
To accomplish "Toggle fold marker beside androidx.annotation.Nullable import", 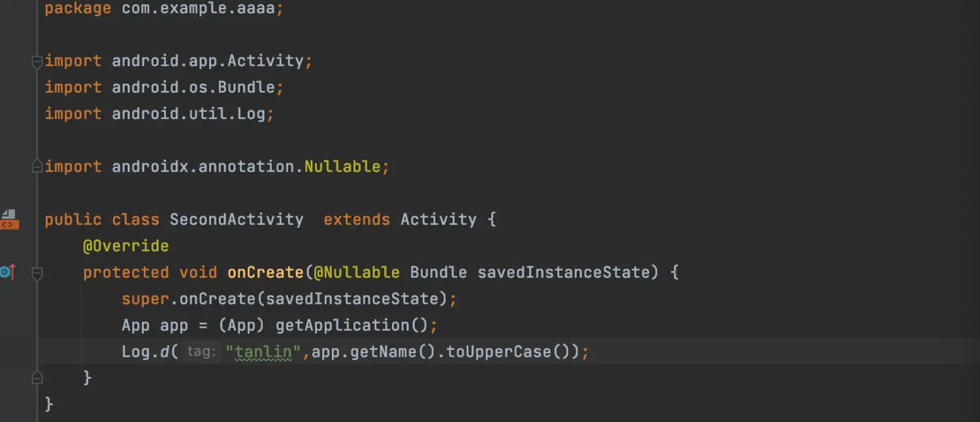I will click(37, 167).
